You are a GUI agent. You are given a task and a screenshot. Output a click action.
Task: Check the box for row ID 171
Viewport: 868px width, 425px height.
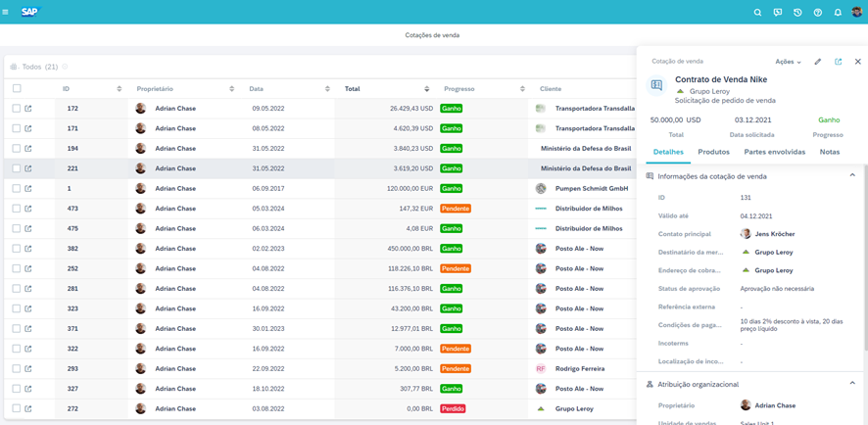point(17,128)
